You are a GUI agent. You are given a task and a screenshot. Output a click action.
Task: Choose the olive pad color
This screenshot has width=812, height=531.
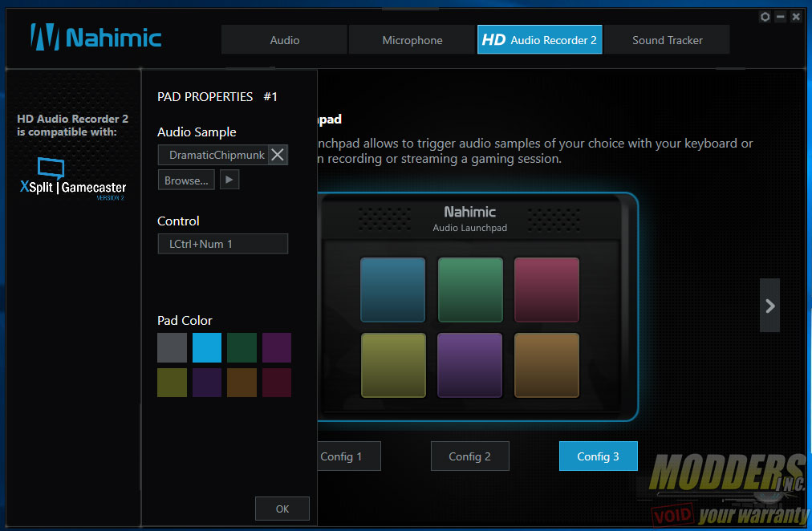[x=172, y=383]
